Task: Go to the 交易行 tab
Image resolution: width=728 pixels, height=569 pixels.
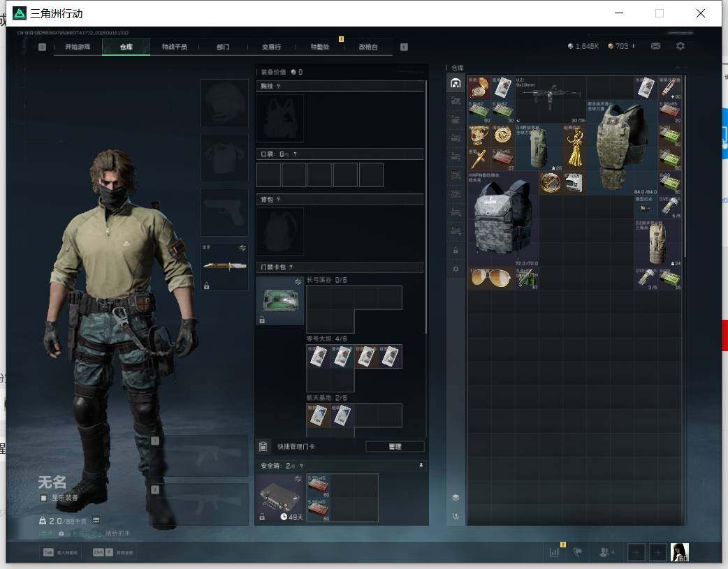Action: click(271, 47)
